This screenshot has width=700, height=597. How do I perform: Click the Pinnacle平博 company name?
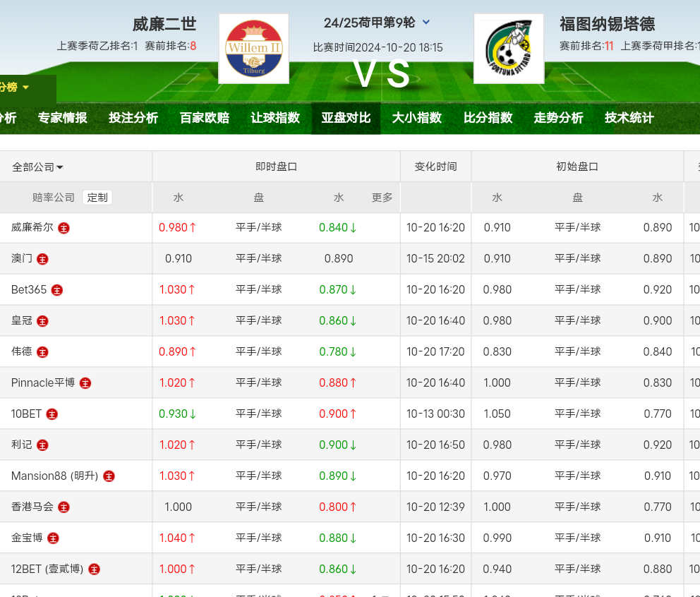coord(43,382)
